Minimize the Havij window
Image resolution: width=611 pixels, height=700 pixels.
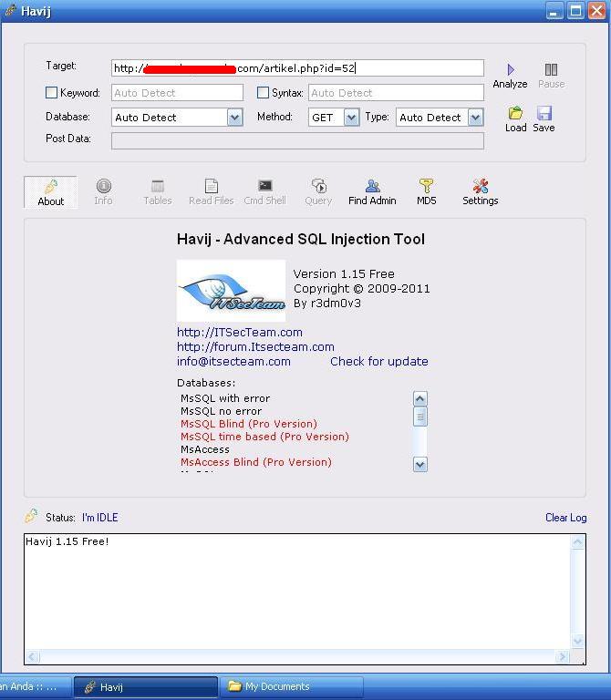point(554,11)
